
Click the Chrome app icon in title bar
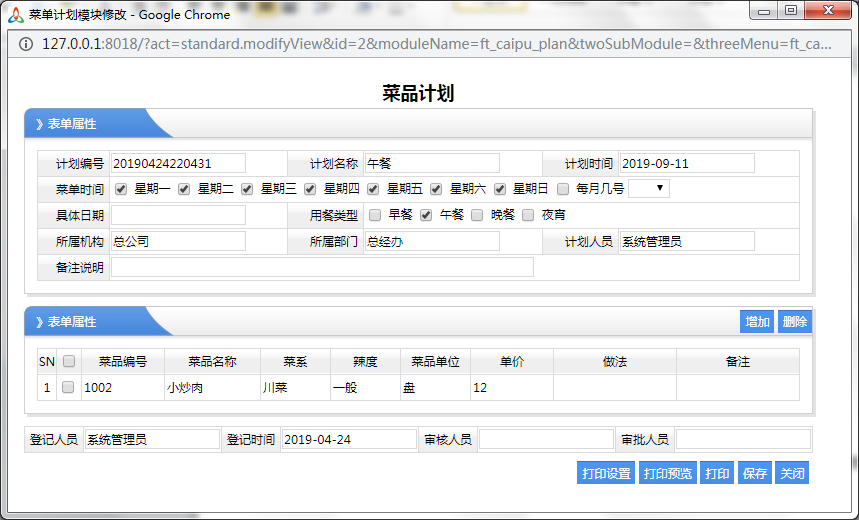coord(16,15)
